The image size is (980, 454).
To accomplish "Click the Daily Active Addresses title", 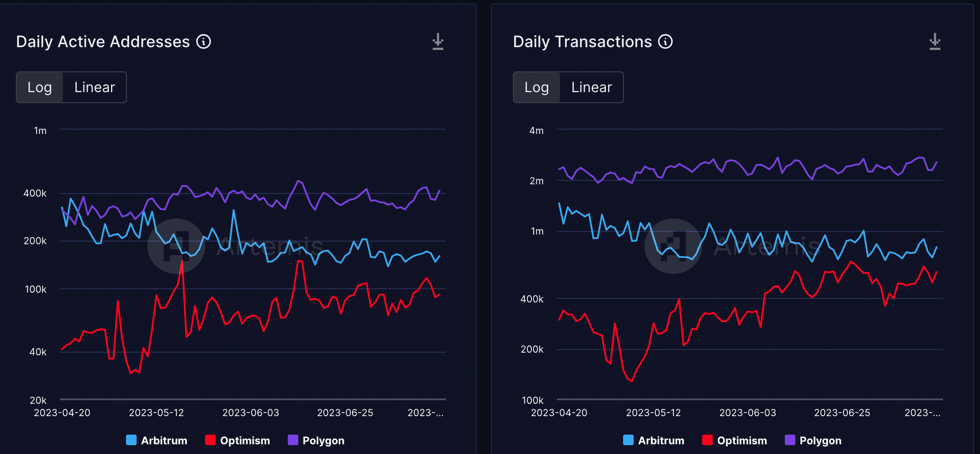I will pyautogui.click(x=103, y=42).
